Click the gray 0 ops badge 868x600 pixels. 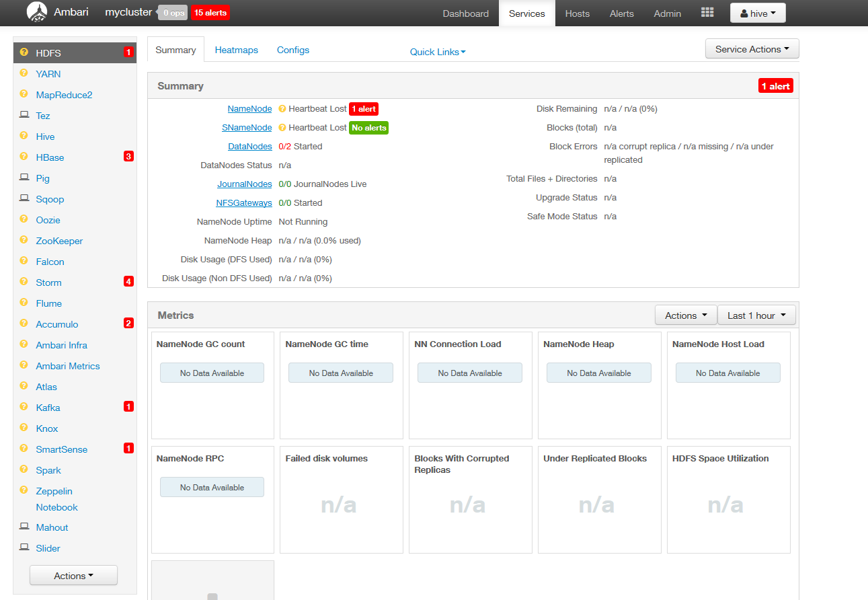(x=172, y=12)
